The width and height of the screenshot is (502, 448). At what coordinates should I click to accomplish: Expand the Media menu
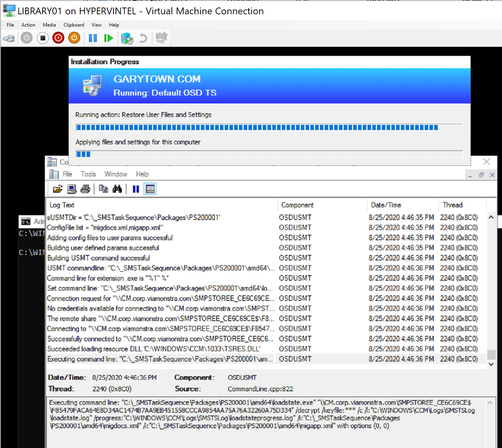[x=49, y=25]
